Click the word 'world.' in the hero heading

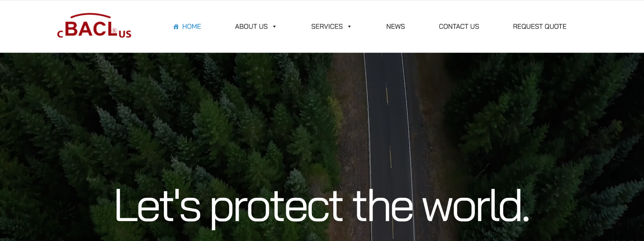(476, 206)
